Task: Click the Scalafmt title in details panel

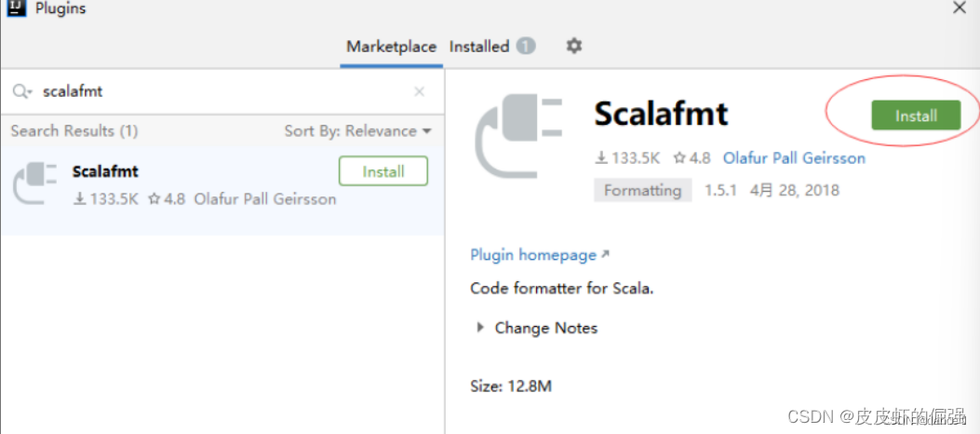Action: click(x=662, y=115)
